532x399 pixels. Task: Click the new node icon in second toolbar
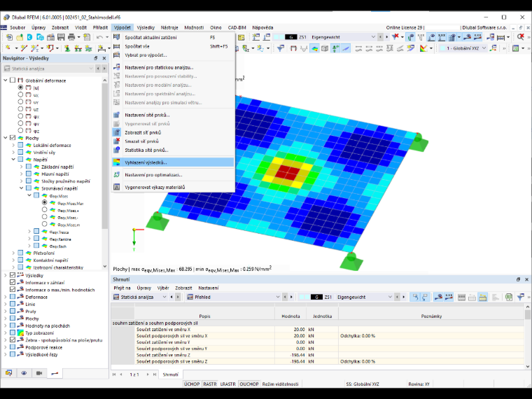point(8,48)
